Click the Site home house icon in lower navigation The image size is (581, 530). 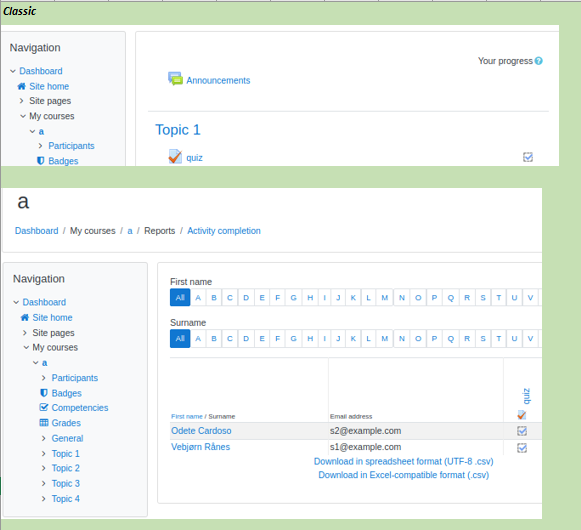(x=25, y=318)
